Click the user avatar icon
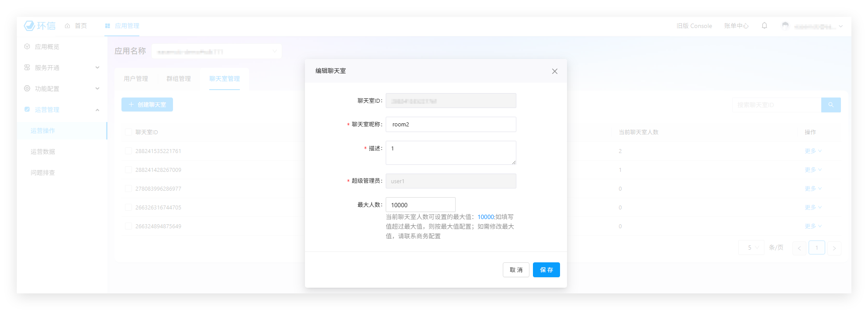The width and height of the screenshot is (868, 310). [785, 26]
